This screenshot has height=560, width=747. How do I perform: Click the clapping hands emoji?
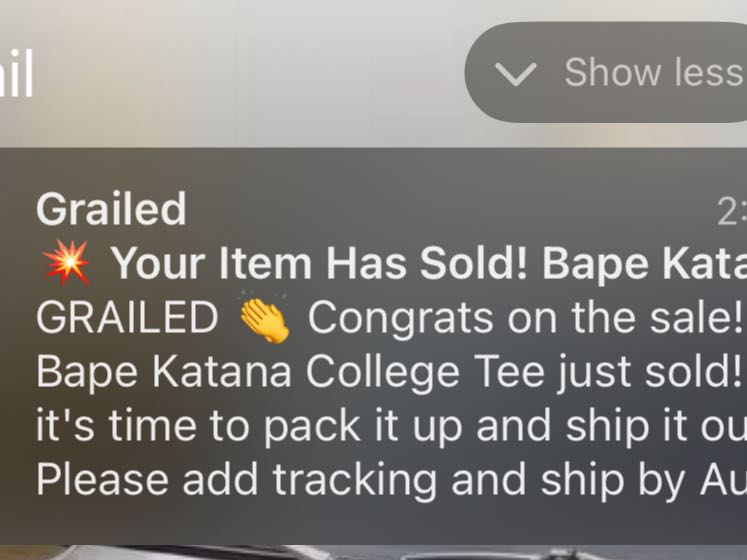[264, 319]
